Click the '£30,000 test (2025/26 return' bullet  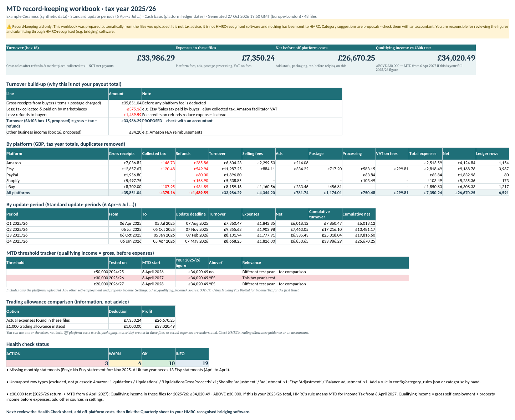(251, 396)
